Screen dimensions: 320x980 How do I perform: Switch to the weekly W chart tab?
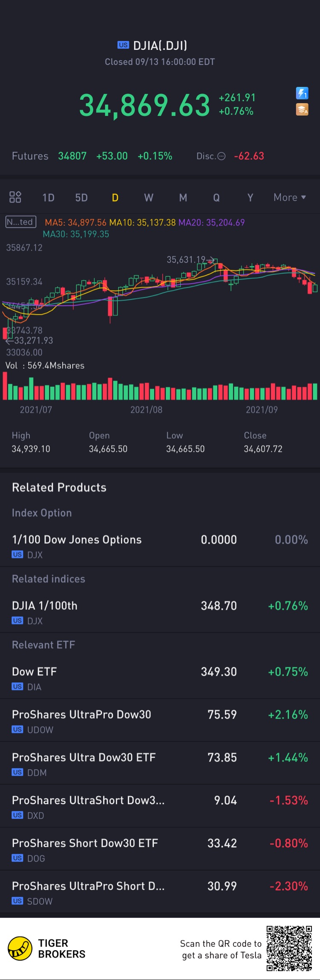pos(148,197)
